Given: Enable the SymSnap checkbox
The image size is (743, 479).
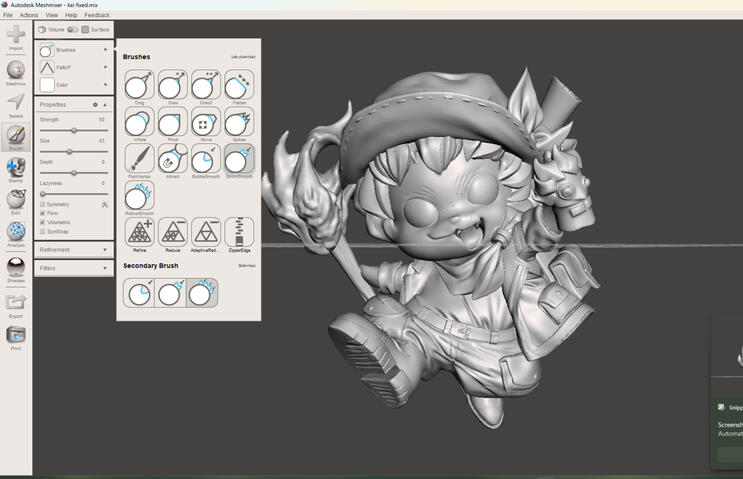Looking at the screenshot, I should click(43, 232).
